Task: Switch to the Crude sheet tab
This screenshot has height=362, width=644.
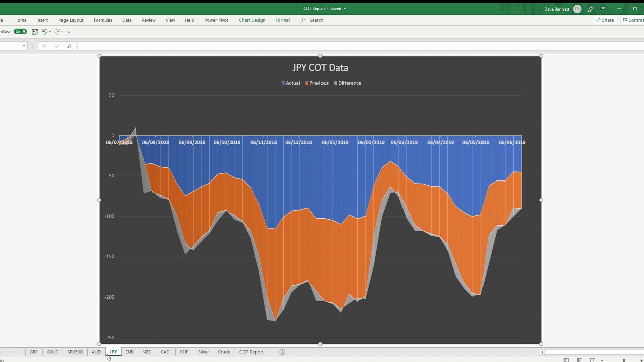Action: (224, 352)
